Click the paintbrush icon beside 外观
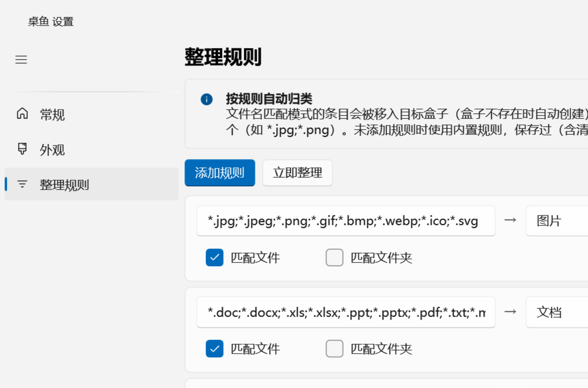The height and width of the screenshot is (388, 588). click(x=22, y=149)
